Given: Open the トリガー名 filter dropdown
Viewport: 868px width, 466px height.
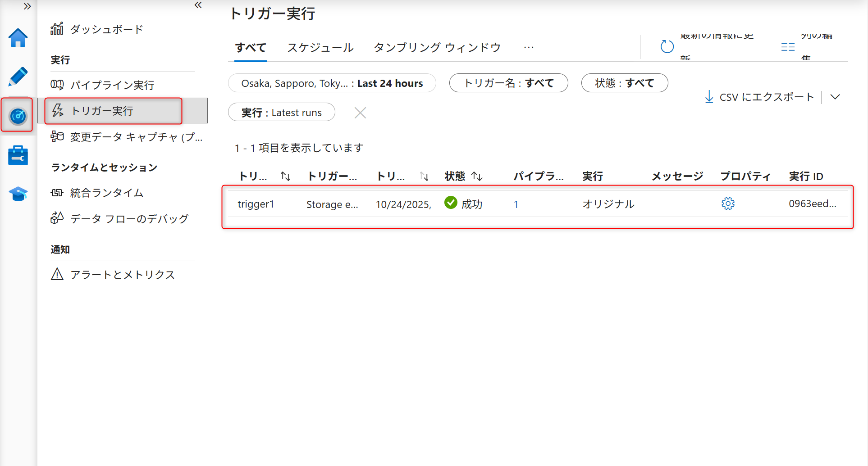Looking at the screenshot, I should (x=508, y=83).
